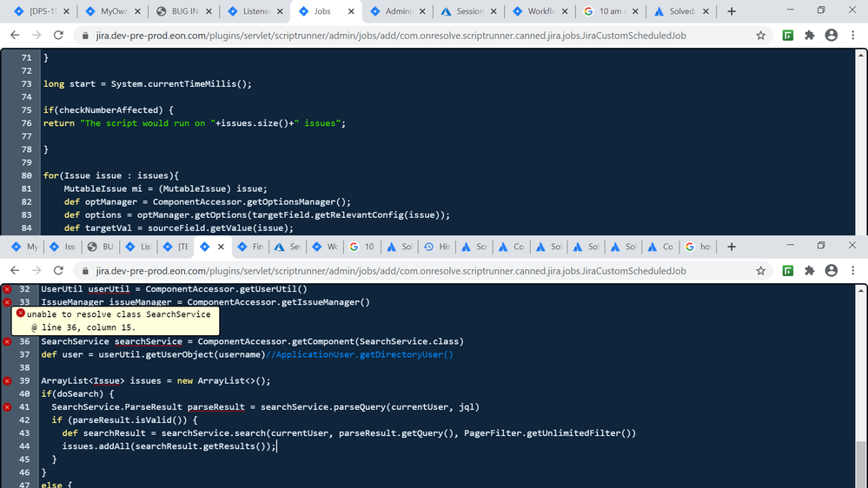Go forward in the top browser window
This screenshot has width=868, height=488.
click(x=36, y=36)
